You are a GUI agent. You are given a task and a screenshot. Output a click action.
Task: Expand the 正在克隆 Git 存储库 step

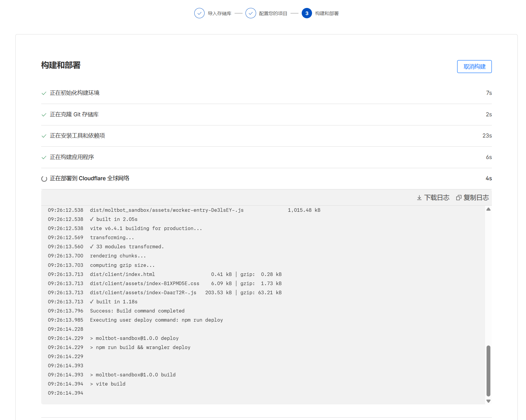click(x=74, y=115)
